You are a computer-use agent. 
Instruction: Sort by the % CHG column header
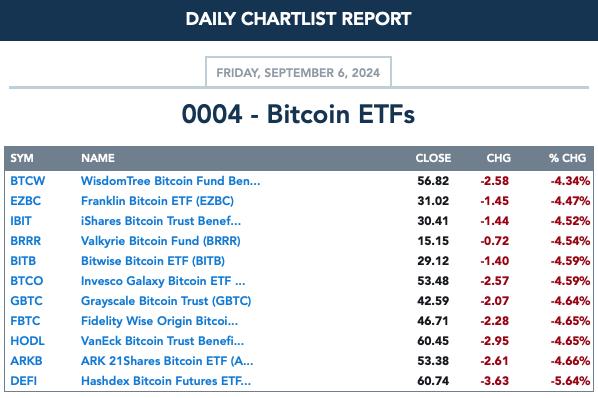[567, 158]
